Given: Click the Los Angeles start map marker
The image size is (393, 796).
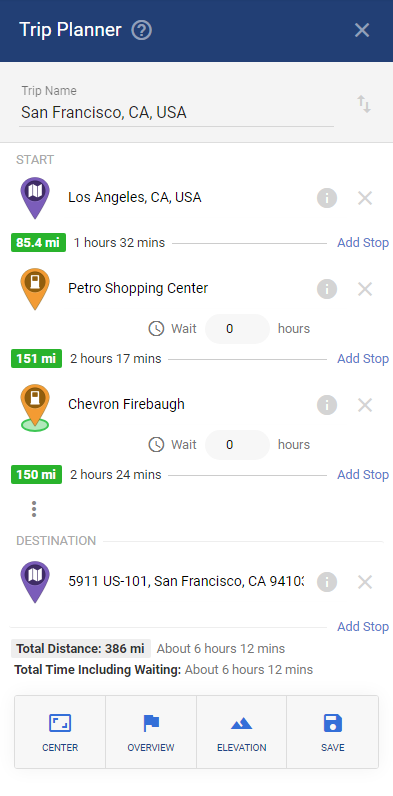Looking at the screenshot, I should tap(35, 197).
